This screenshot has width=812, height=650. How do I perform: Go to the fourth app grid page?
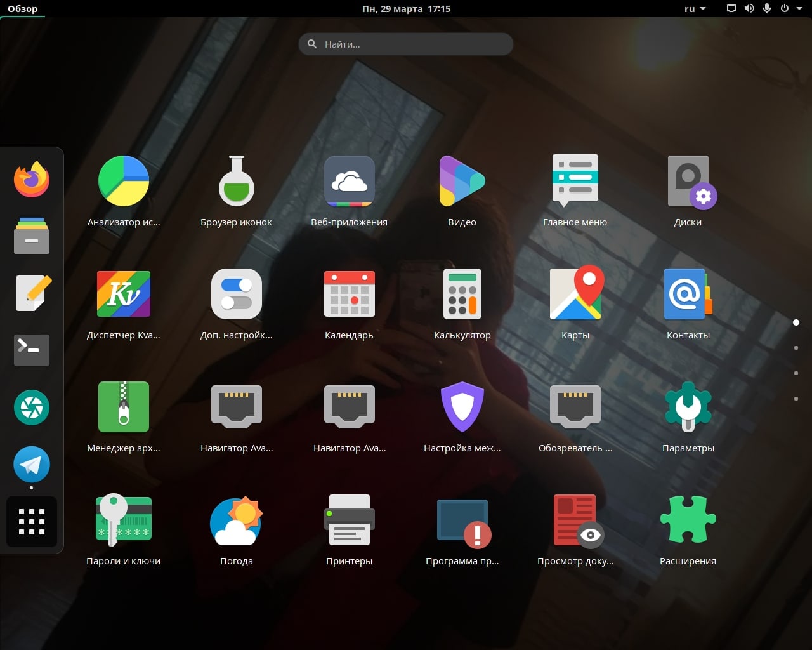tap(796, 399)
